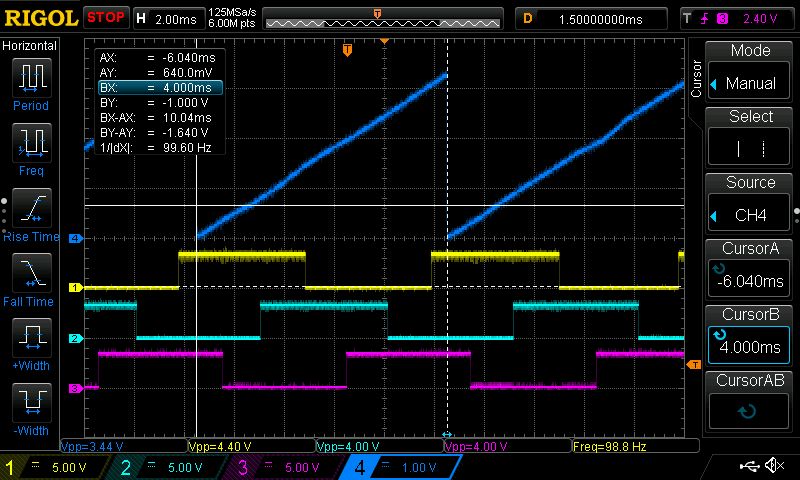Select the Fall Time measurement icon
800x480 pixels.
click(32, 272)
